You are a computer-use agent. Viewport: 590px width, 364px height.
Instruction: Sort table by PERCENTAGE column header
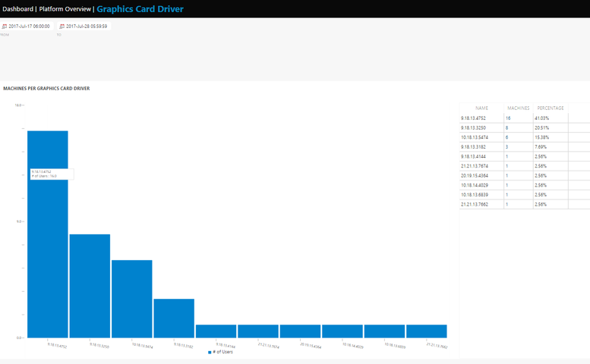551,108
